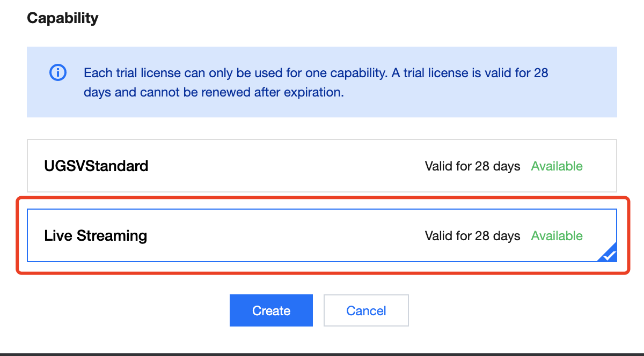The height and width of the screenshot is (356, 644).
Task: Click the Live Streaming title text
Action: 96,235
